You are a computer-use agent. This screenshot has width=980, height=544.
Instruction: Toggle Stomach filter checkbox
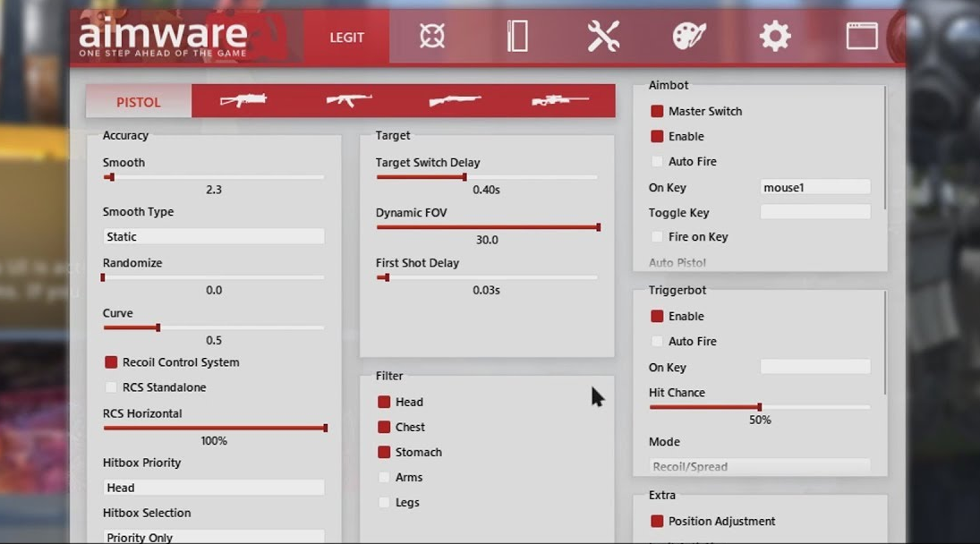point(384,452)
